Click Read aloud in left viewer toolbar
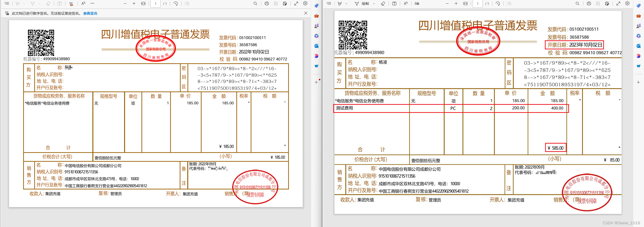644x227 pixels. [83, 4]
